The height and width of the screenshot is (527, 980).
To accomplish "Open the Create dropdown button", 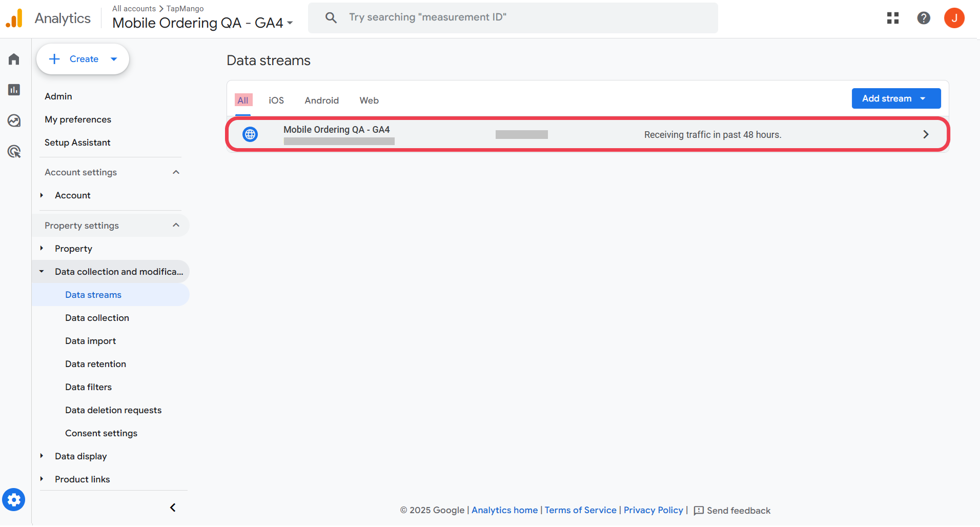I will [x=83, y=59].
